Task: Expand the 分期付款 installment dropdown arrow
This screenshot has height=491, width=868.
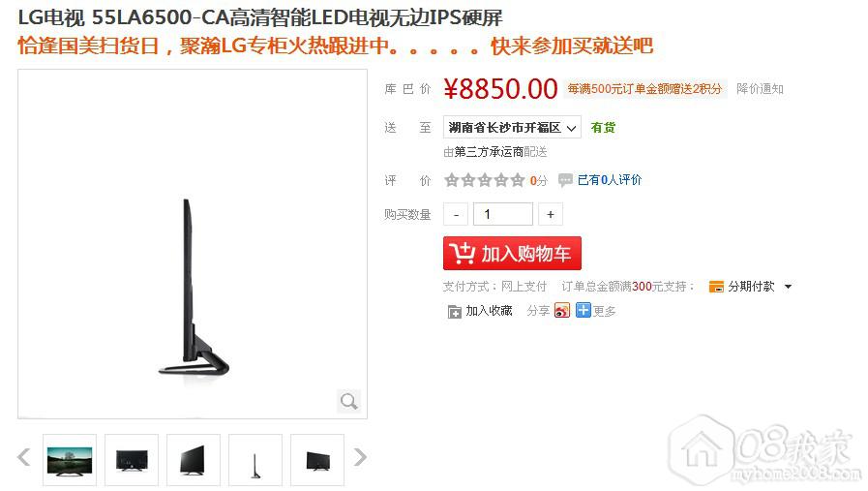Action: coord(789,287)
